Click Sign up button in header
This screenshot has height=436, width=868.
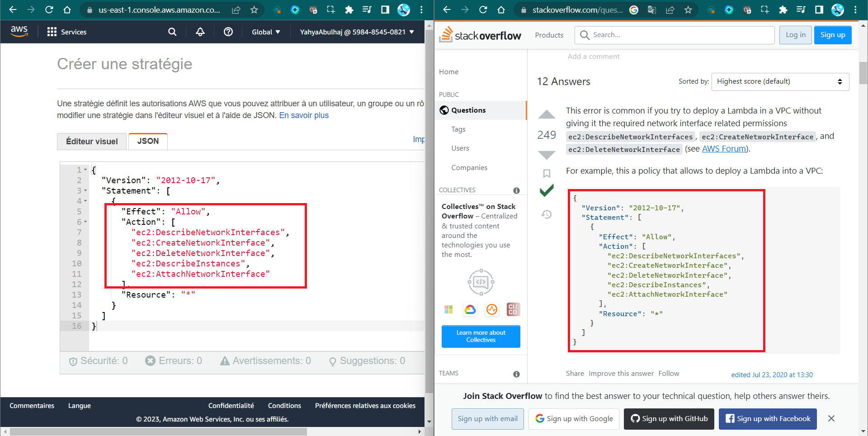pyautogui.click(x=833, y=35)
